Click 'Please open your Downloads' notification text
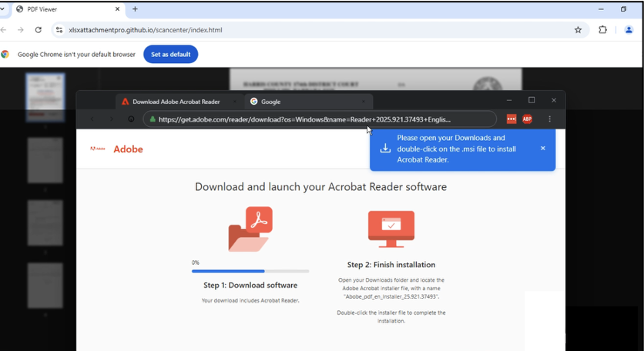Screen dimensions: 644x351 click(456, 149)
